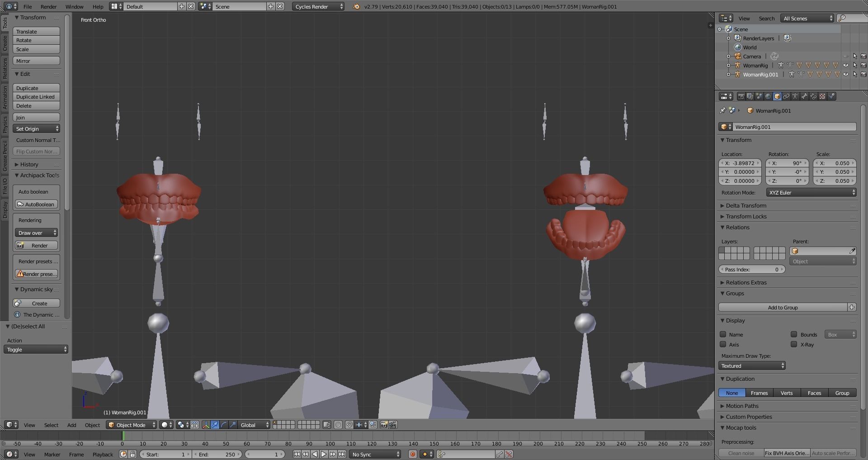Toggle visibility eye for WomanRig in outliner
The image size is (868, 460).
pyautogui.click(x=846, y=65)
